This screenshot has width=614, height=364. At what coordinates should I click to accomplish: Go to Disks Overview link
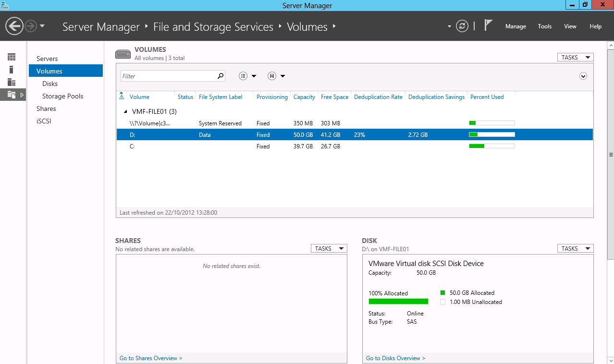tap(395, 358)
